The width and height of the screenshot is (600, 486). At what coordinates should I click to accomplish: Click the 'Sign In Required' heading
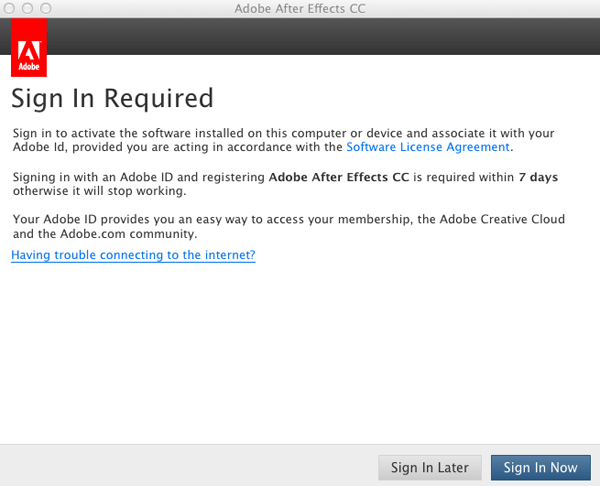point(112,99)
